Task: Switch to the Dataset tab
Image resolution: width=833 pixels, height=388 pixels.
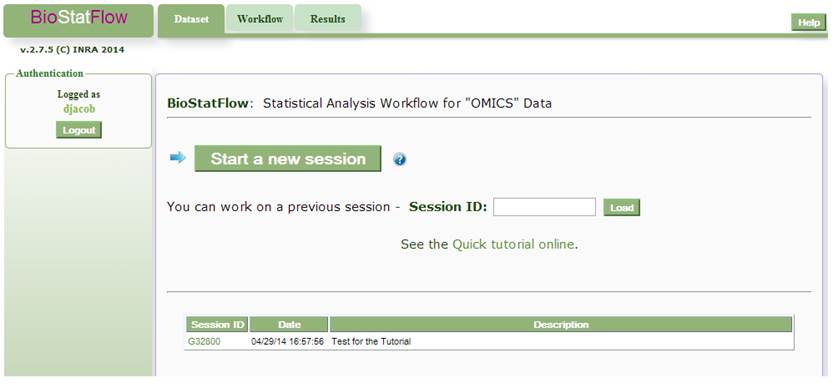Action: coord(191,20)
